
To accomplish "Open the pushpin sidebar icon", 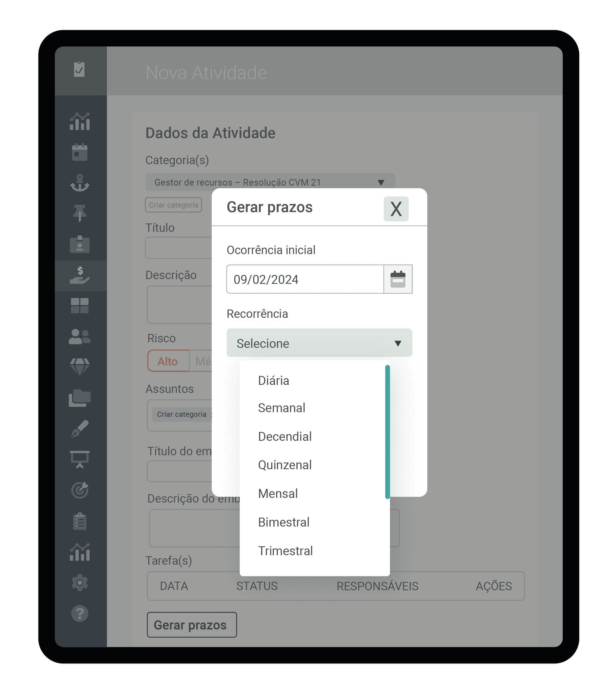I will coord(80,213).
